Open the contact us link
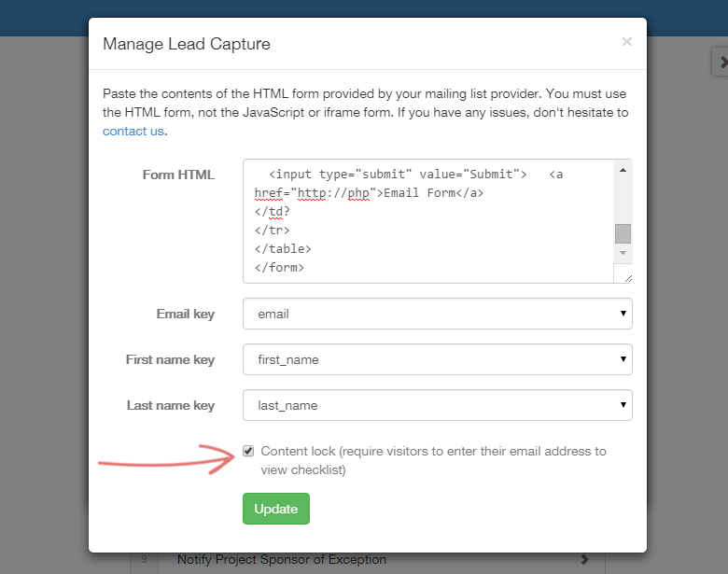Screen dimensions: 728x574 [133, 132]
